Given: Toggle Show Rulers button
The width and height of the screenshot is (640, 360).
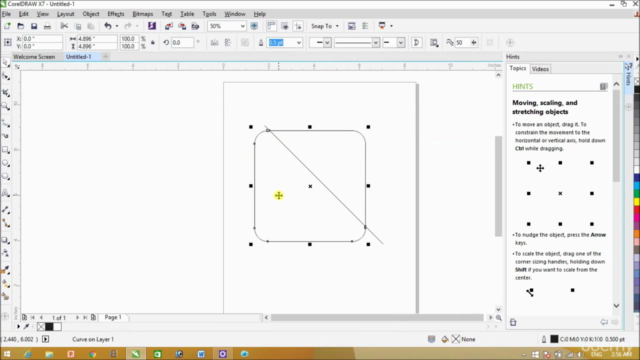Looking at the screenshot, I should coord(271,26).
